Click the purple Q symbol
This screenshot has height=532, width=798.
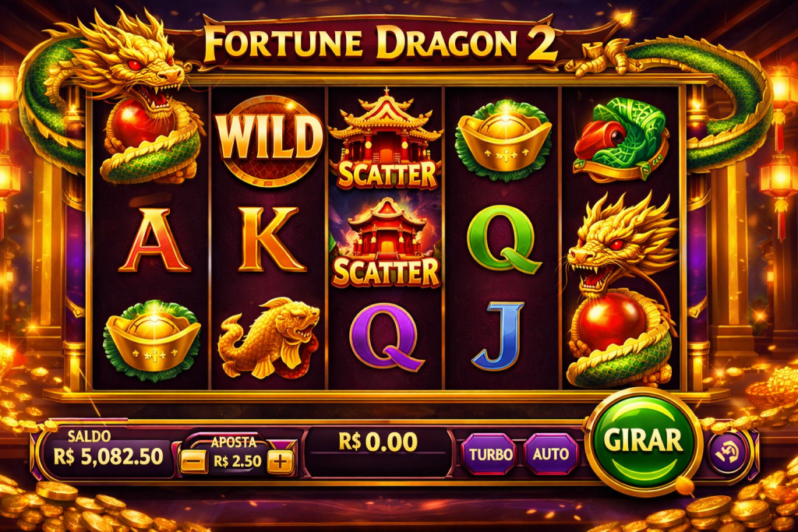click(x=386, y=336)
